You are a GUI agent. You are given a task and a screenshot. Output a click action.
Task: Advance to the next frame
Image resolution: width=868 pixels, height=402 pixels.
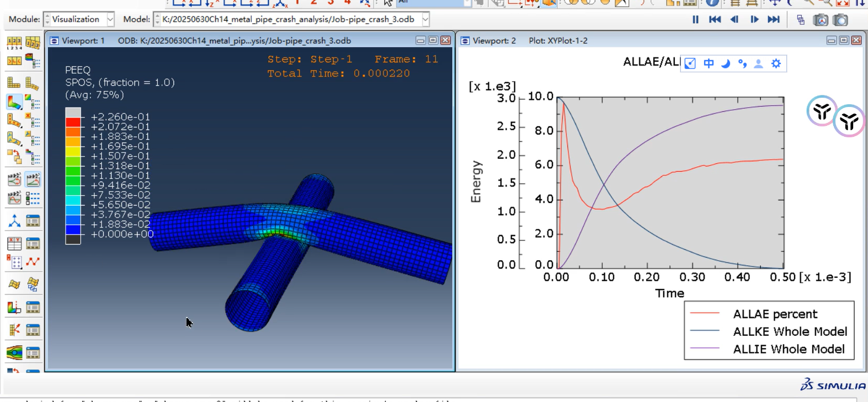coord(754,19)
